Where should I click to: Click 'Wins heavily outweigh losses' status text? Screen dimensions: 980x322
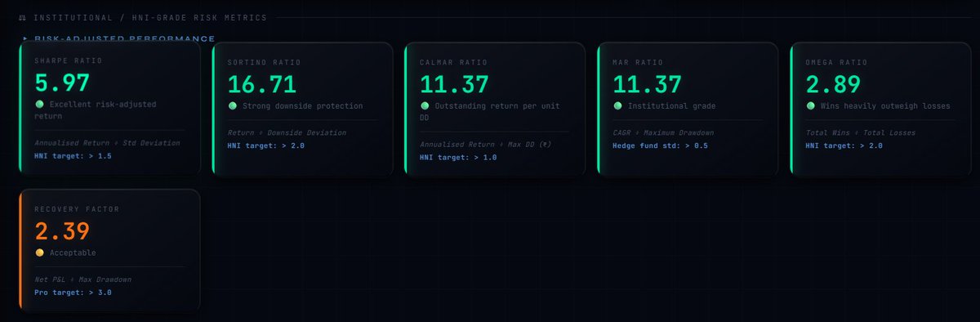click(x=885, y=106)
